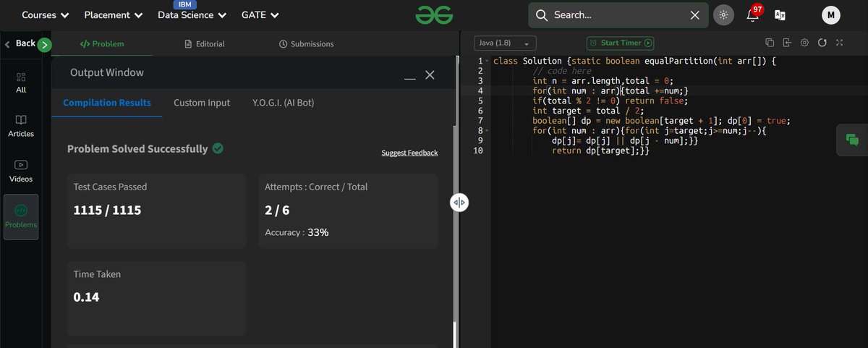
Task: Click the reset code refresh icon
Action: pos(822,43)
